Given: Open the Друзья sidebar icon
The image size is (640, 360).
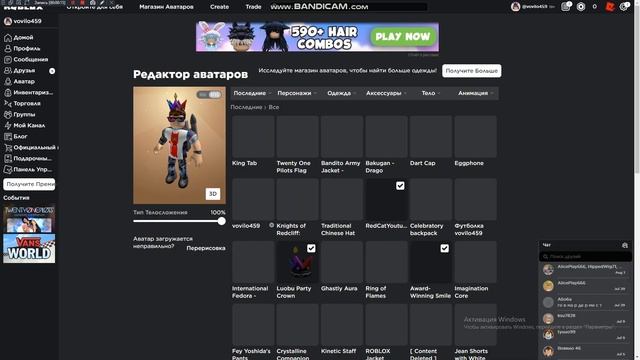Looking at the screenshot, I should [x=8, y=71].
